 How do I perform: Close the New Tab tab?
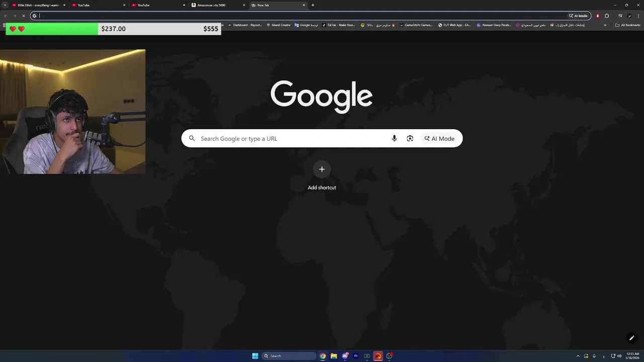click(x=304, y=5)
